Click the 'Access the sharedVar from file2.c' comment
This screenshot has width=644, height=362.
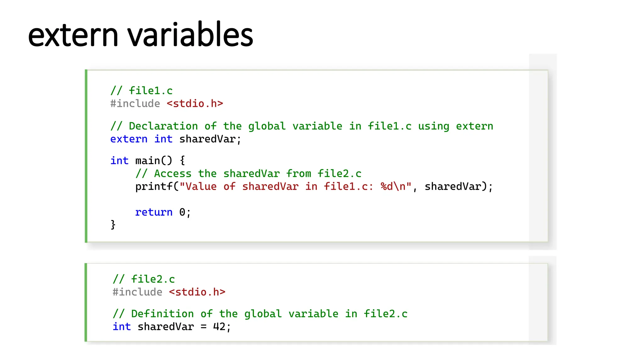(x=248, y=173)
